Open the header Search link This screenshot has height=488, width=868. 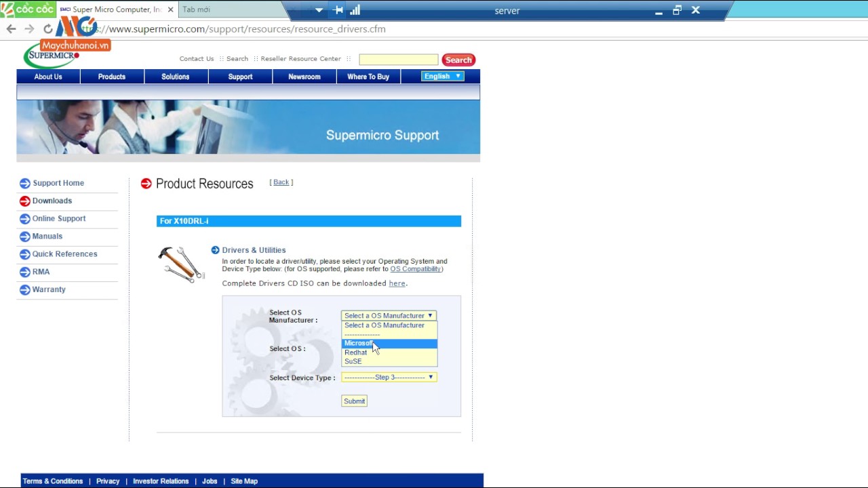pyautogui.click(x=237, y=59)
